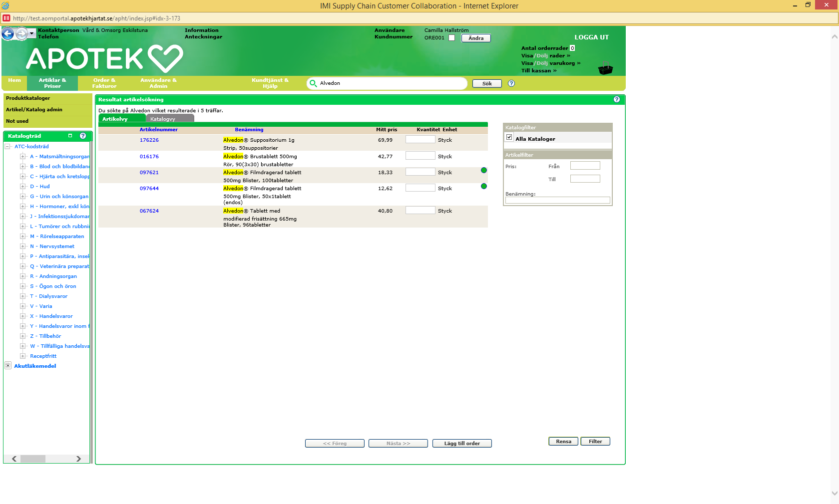Open Användare & Admin menu
The image size is (839, 504).
(x=158, y=83)
